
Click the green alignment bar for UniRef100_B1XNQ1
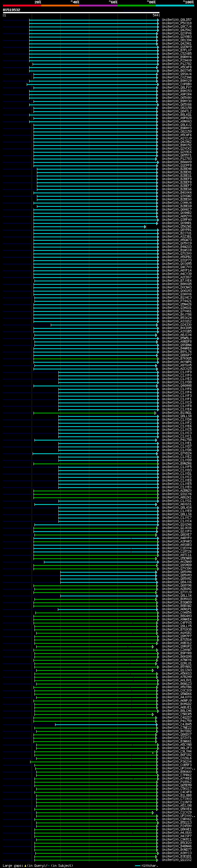95,413
